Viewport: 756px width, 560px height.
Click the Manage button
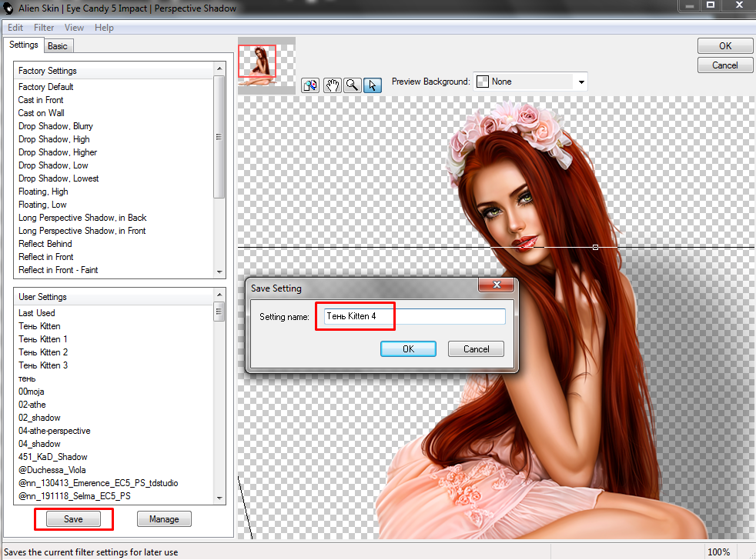click(x=164, y=519)
